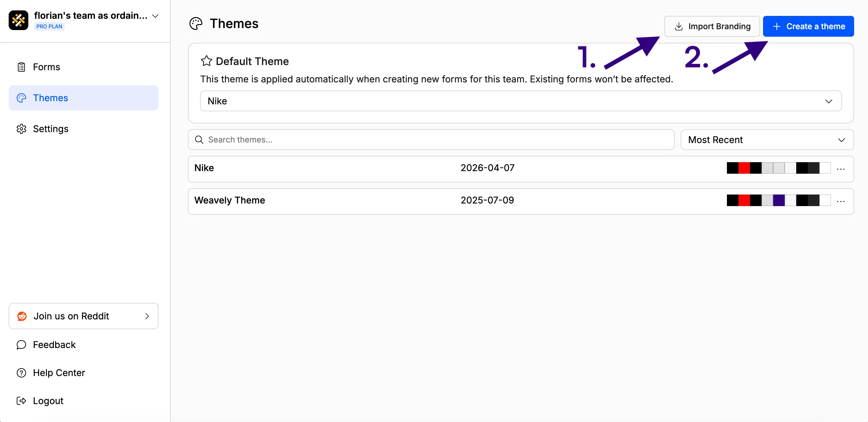Screen dimensions: 868x422
Task: Click the Weavely logo at top left
Action: click(19, 20)
